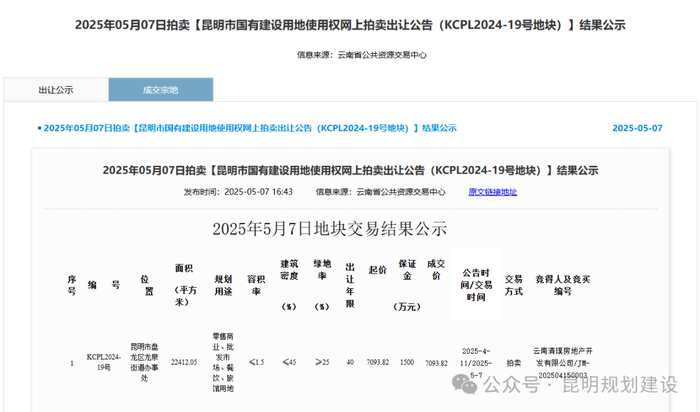Screen dimensions: 700x412
Task: Select the 成交宗地 tab
Action: (x=161, y=90)
